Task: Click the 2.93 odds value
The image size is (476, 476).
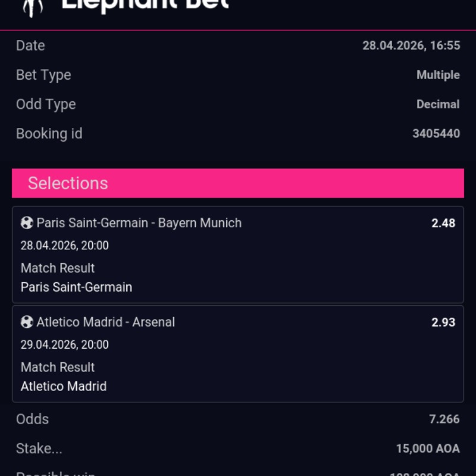Action: [x=443, y=322]
